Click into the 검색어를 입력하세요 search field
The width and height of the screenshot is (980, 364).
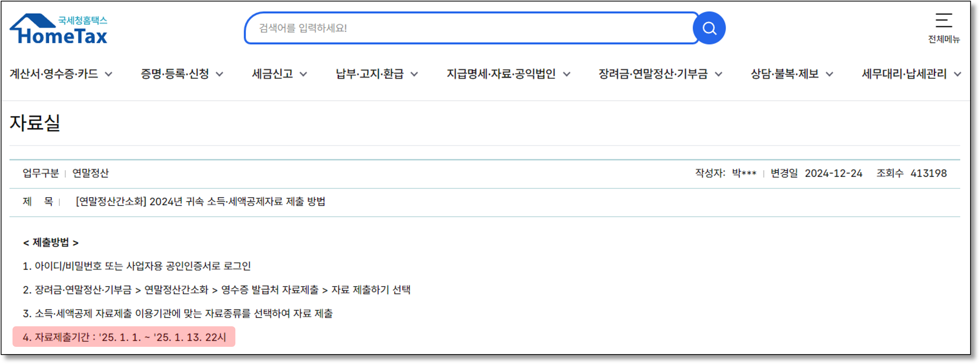pyautogui.click(x=468, y=28)
